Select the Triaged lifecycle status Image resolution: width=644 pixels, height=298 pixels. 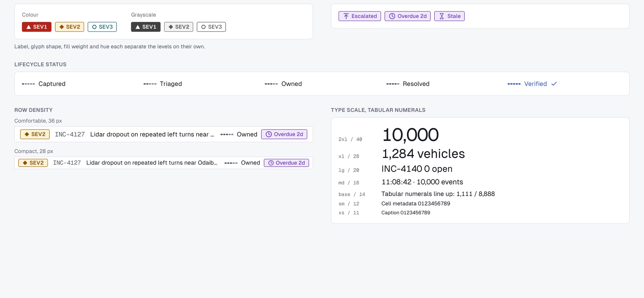coord(163,84)
